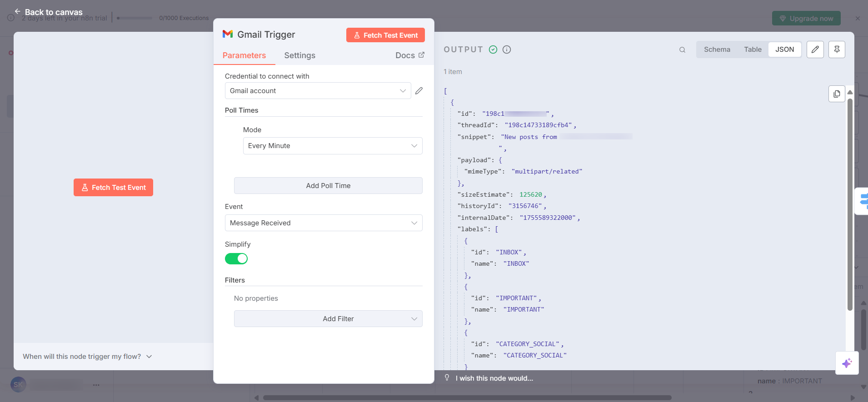
Task: Click the '1 item' output count
Action: pos(453,72)
